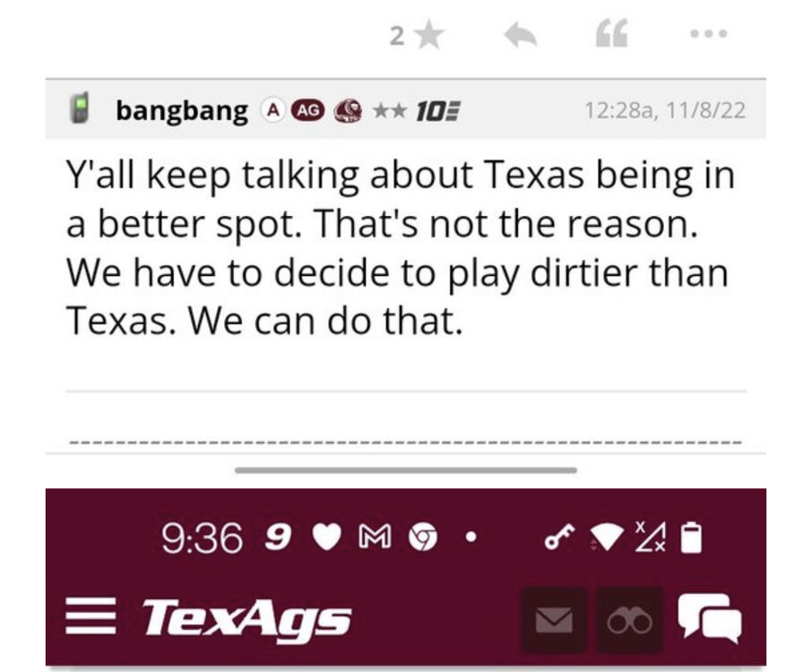Open watched topics with binoculars icon

click(x=630, y=620)
